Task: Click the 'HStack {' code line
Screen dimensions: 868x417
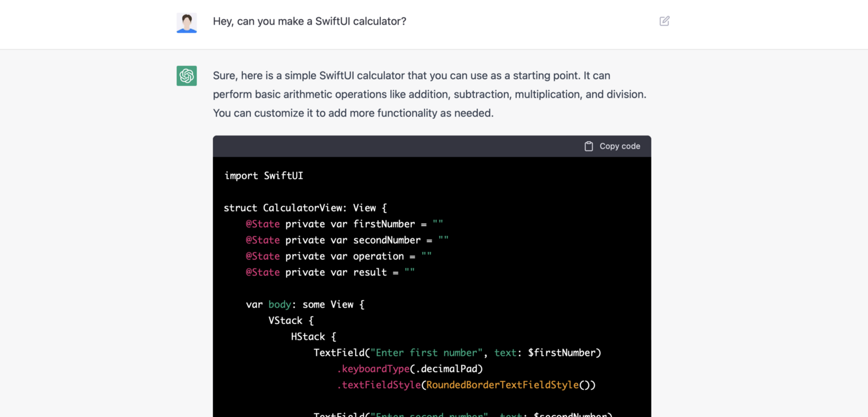Action: 314,337
